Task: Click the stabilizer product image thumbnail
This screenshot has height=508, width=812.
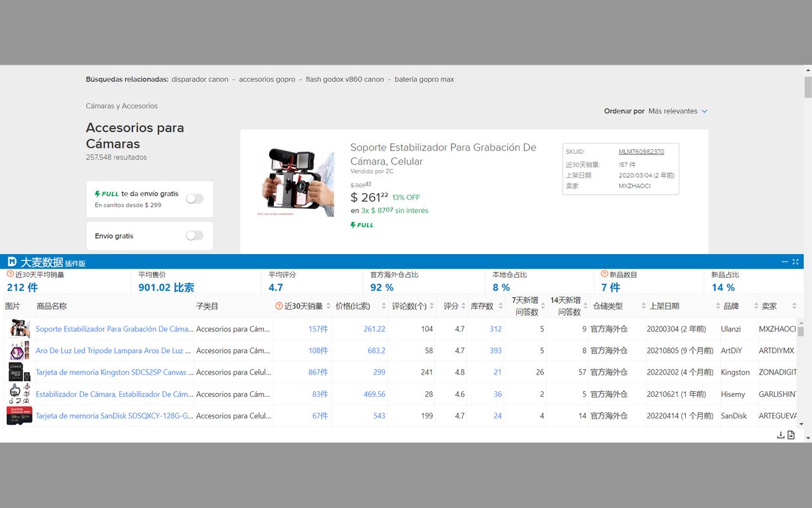Action: (x=297, y=182)
